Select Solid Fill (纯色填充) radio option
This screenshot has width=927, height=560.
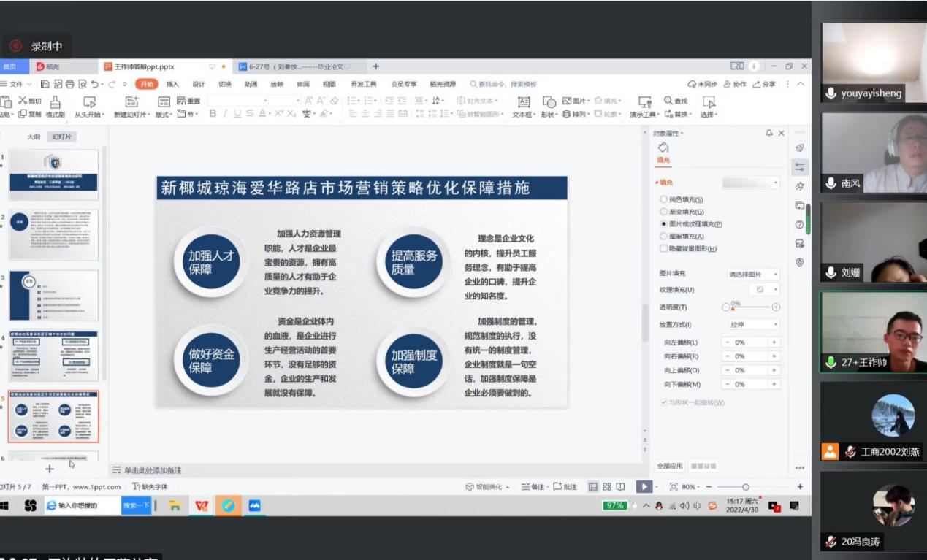click(663, 199)
